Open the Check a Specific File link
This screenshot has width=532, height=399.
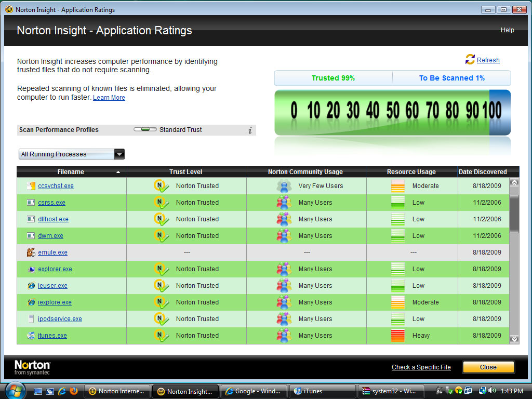421,367
